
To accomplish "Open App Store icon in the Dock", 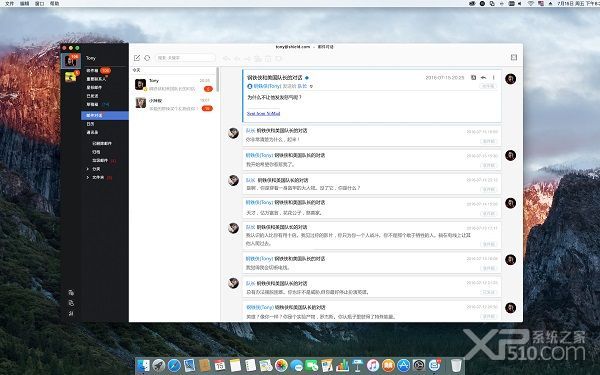I will [x=403, y=365].
